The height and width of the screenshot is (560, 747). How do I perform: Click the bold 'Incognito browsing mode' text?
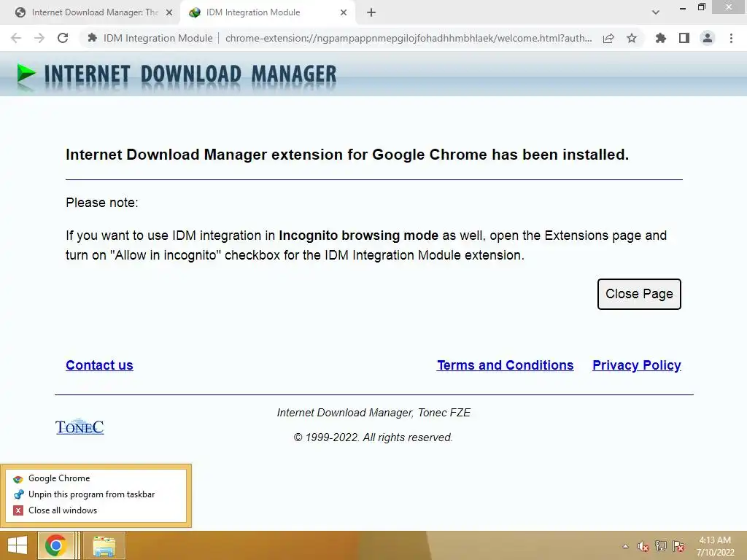tap(358, 236)
